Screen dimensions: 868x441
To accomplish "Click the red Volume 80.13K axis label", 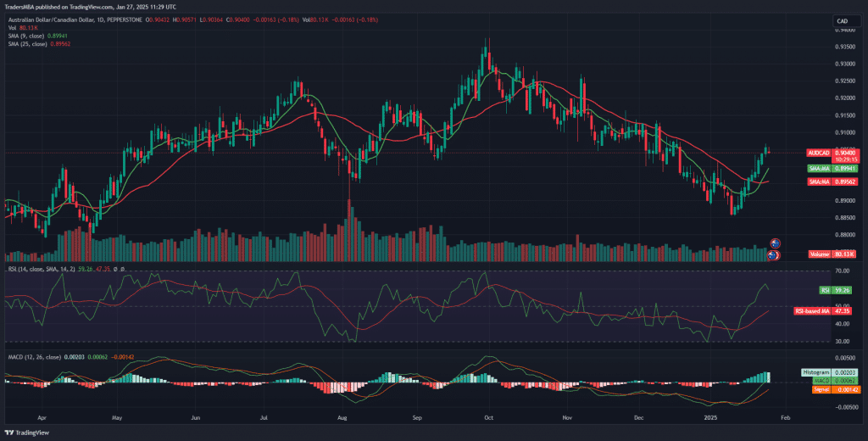I will point(829,254).
